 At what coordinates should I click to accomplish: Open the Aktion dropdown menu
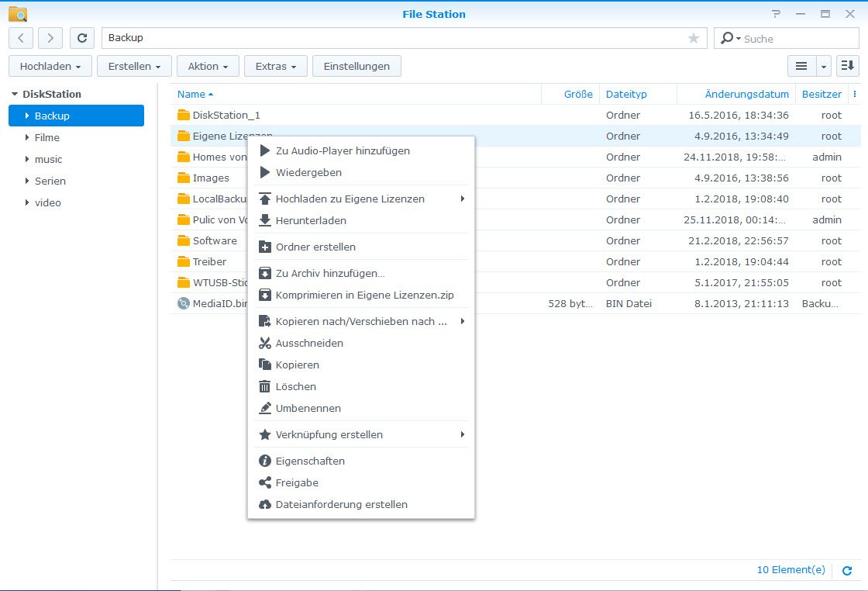coord(208,67)
